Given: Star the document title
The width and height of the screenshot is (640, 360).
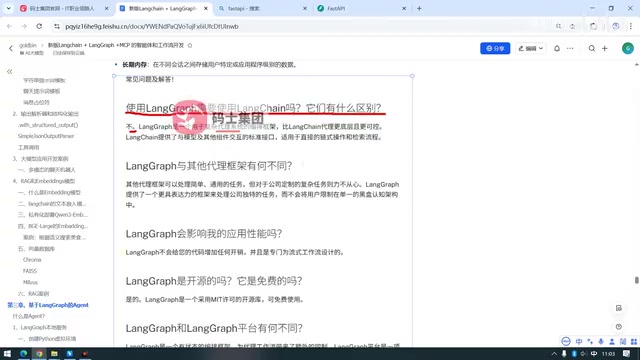Looking at the screenshot, I should point(190,45).
